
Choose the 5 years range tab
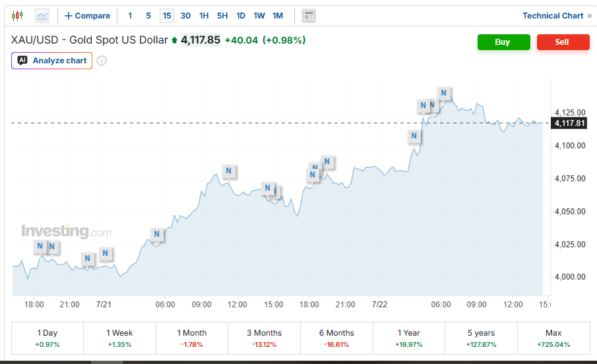tap(482, 338)
